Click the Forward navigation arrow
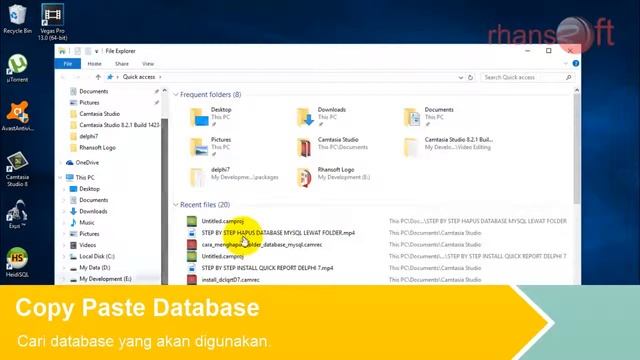 point(77,77)
